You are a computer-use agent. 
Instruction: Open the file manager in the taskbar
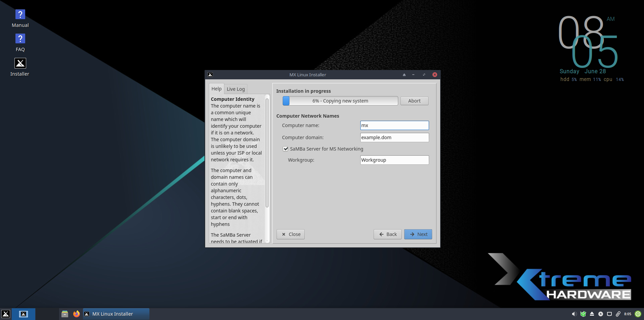65,314
